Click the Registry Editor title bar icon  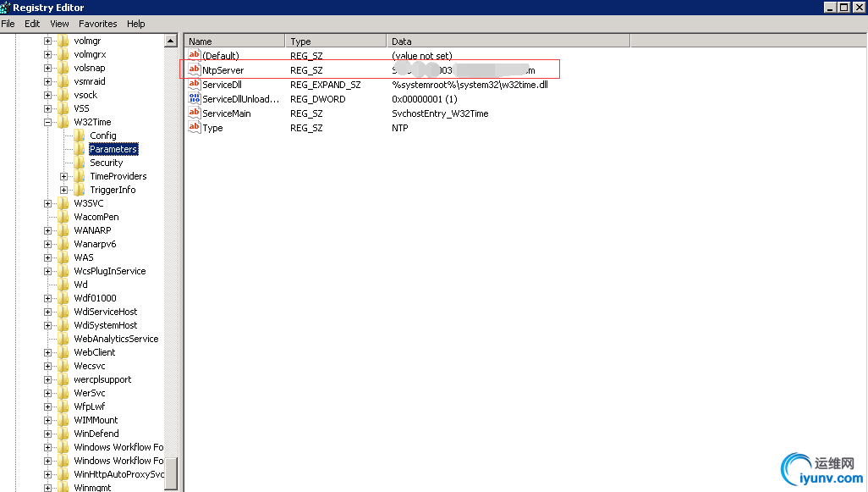(5, 8)
